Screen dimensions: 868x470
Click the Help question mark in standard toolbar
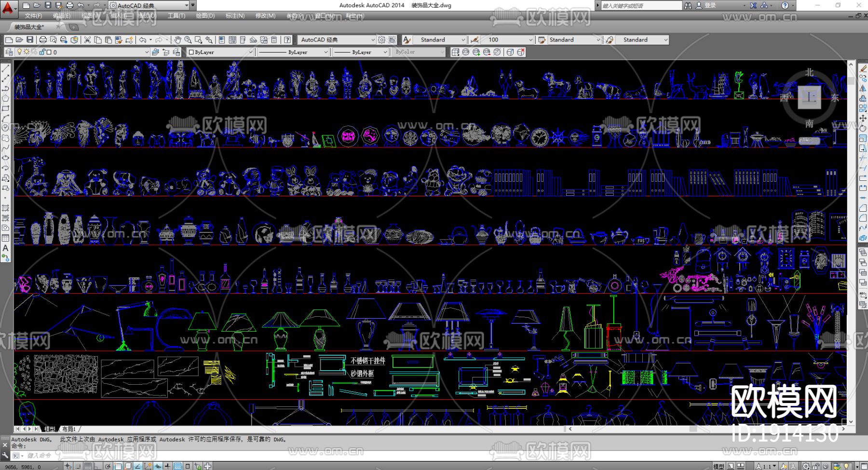(287, 40)
